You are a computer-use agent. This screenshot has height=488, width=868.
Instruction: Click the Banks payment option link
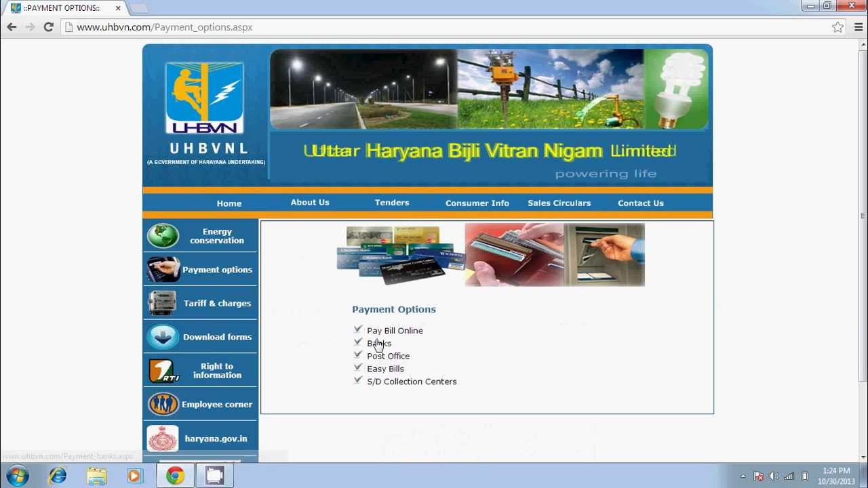point(379,344)
